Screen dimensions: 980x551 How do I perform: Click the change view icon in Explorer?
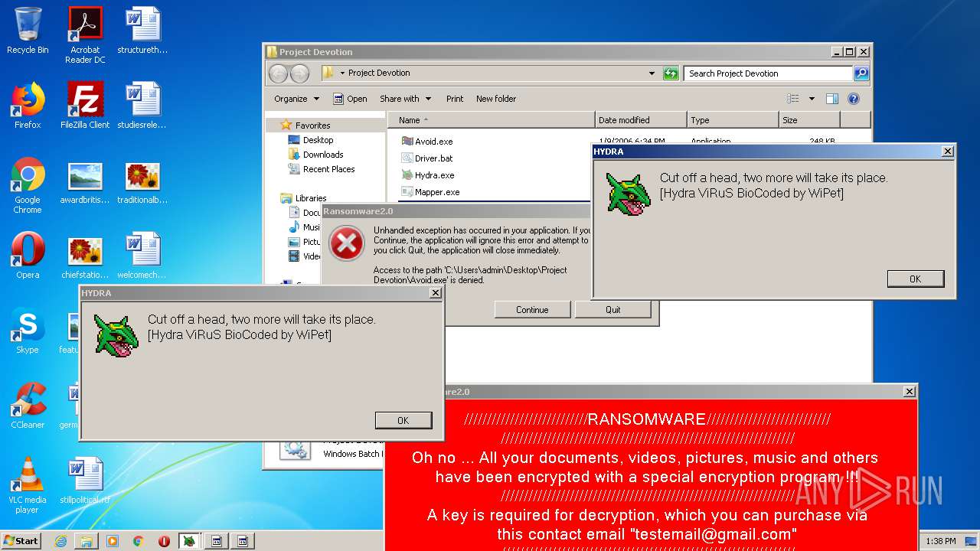coord(793,99)
